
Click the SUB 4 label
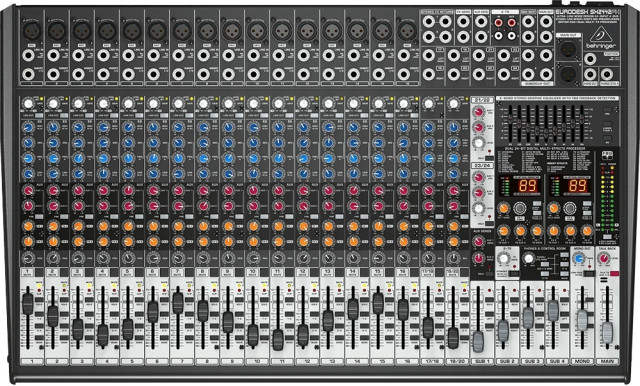[x=557, y=361]
